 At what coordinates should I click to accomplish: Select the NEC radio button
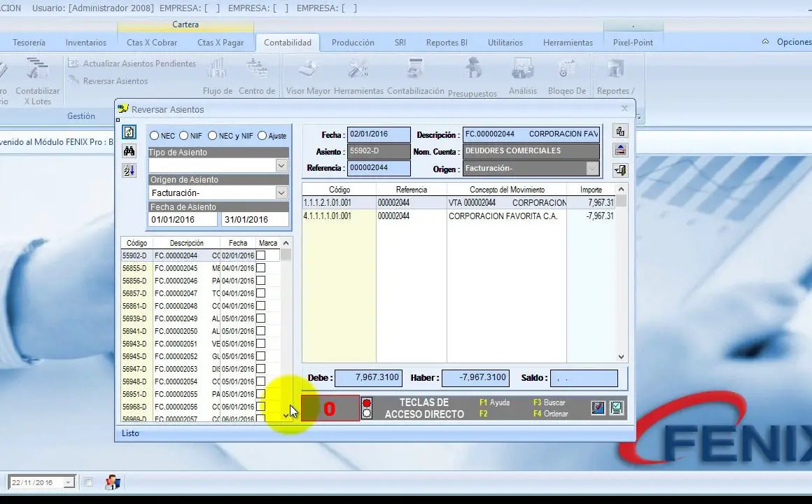(154, 136)
